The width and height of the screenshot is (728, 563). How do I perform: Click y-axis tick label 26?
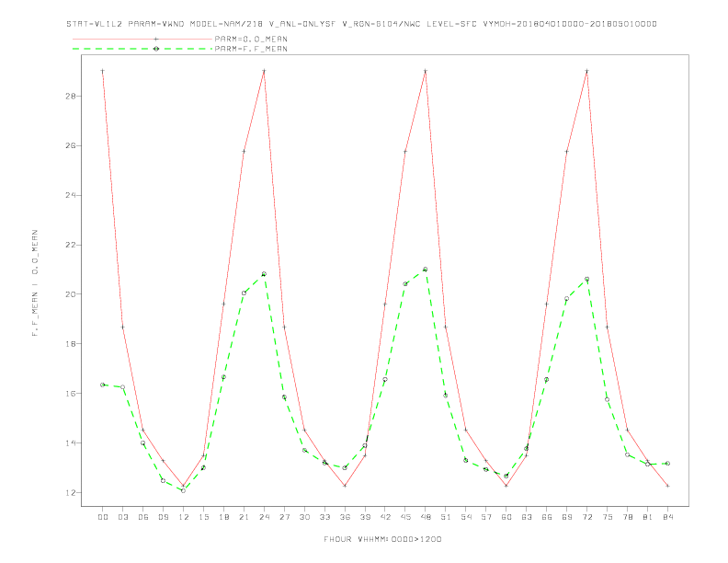(x=71, y=146)
